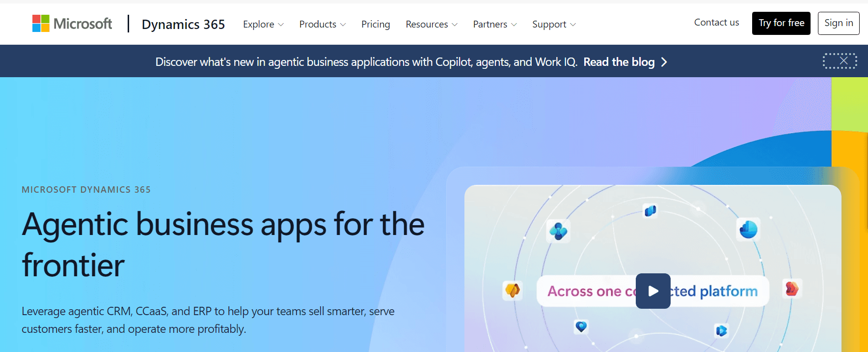Open the Dynamics 365 home link
868x352 pixels.
(x=183, y=24)
